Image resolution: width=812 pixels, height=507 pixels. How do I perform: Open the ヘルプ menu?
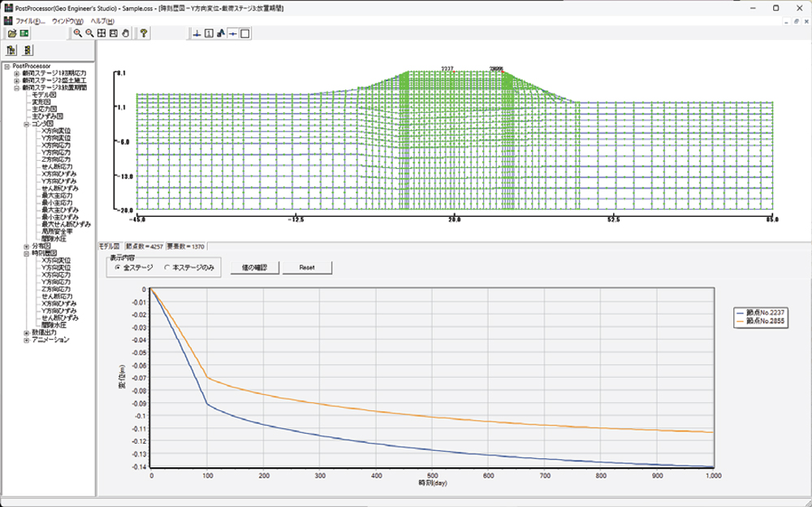click(x=101, y=19)
